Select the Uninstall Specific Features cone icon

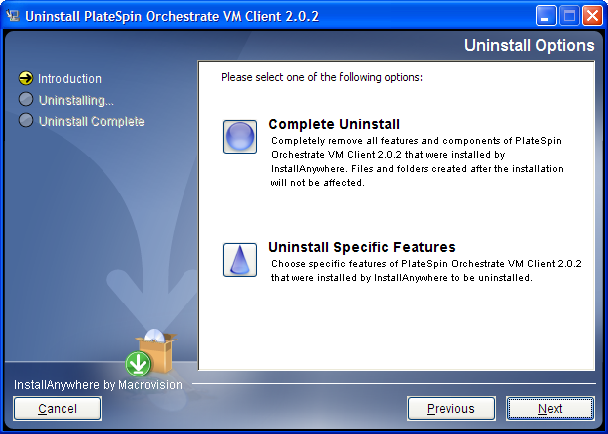[x=240, y=260]
